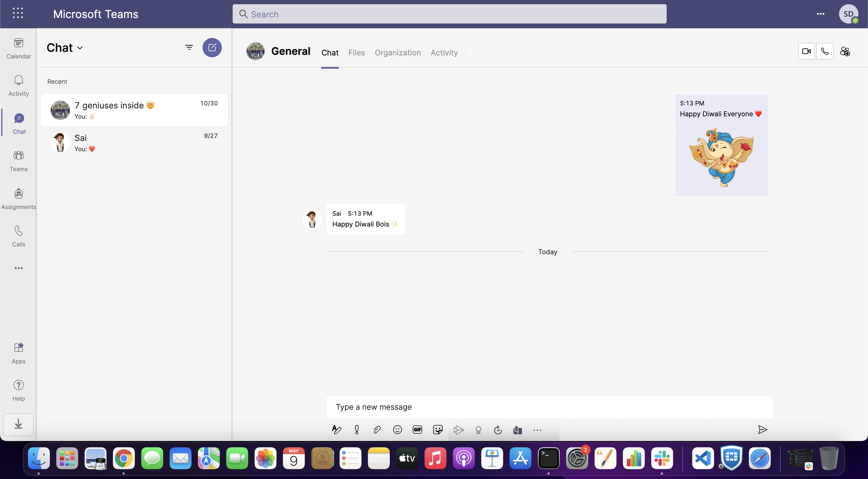868x479 pixels.
Task: Open the Assignments section in sidebar
Action: coord(18,199)
